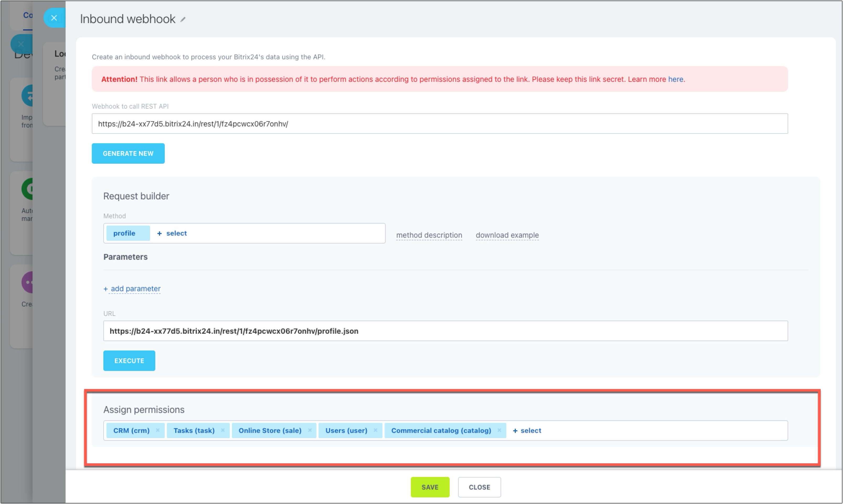The width and height of the screenshot is (843, 504).
Task: Save the inbound webhook
Action: [430, 487]
